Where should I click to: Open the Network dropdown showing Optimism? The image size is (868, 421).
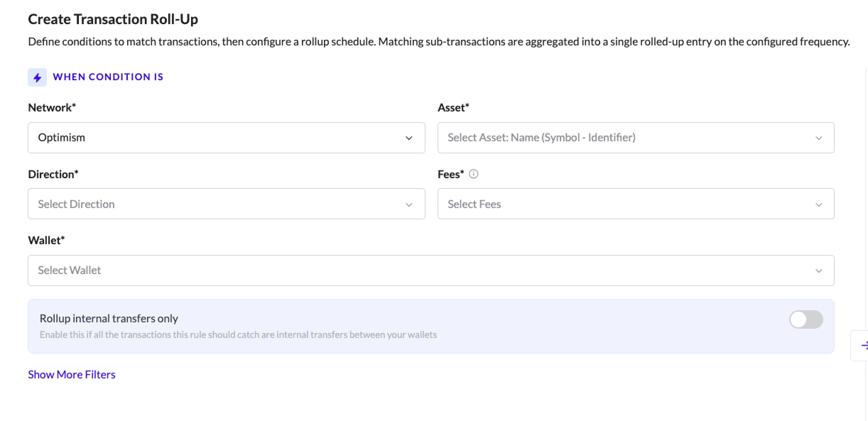[227, 138]
